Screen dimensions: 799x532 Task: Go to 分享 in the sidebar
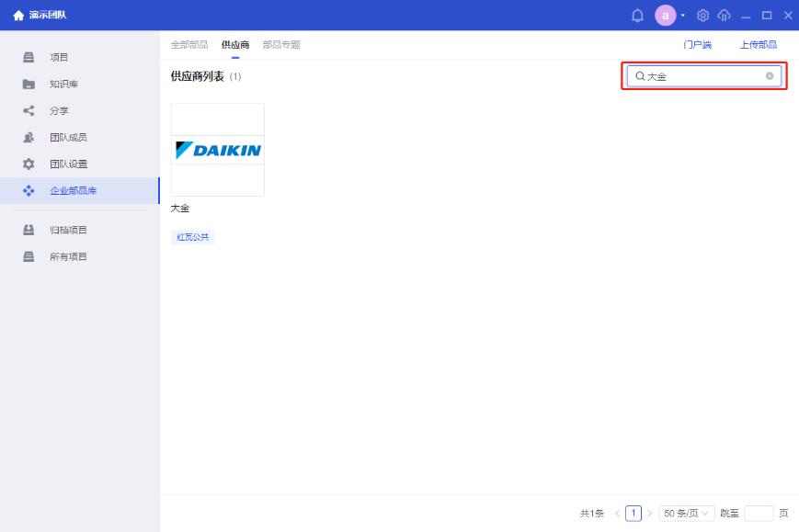coord(79,110)
